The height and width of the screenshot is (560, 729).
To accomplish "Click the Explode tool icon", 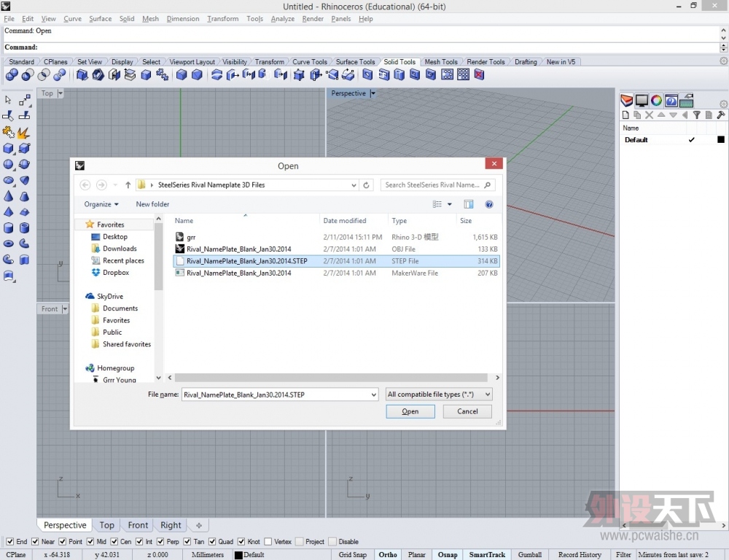I will point(24,133).
